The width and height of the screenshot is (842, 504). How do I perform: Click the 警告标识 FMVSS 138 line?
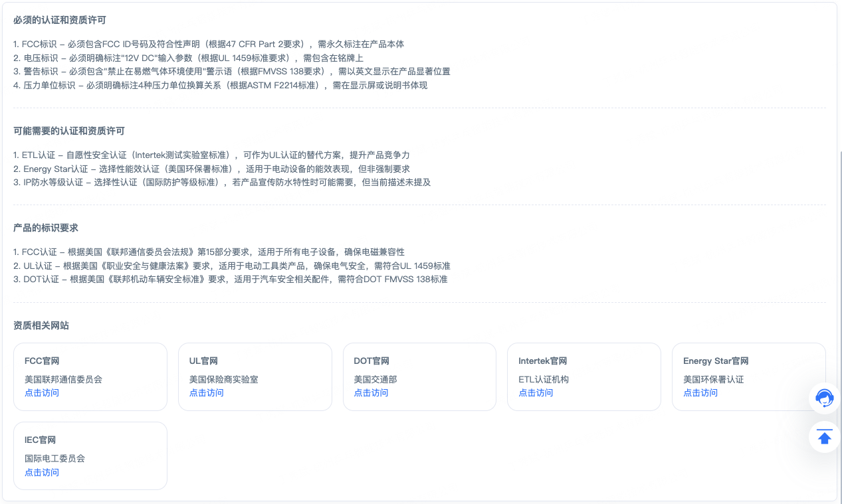[232, 71]
